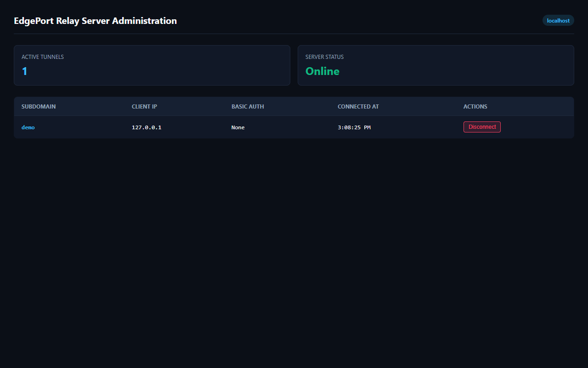Click the localhost badge
Screen dimensions: 588x368
coord(558,21)
